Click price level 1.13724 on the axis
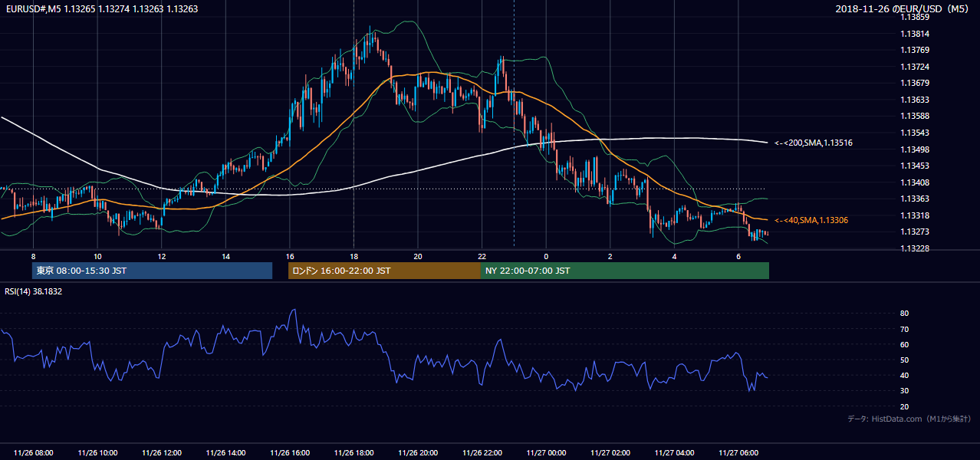The height and width of the screenshot is (460, 980). pos(916,67)
